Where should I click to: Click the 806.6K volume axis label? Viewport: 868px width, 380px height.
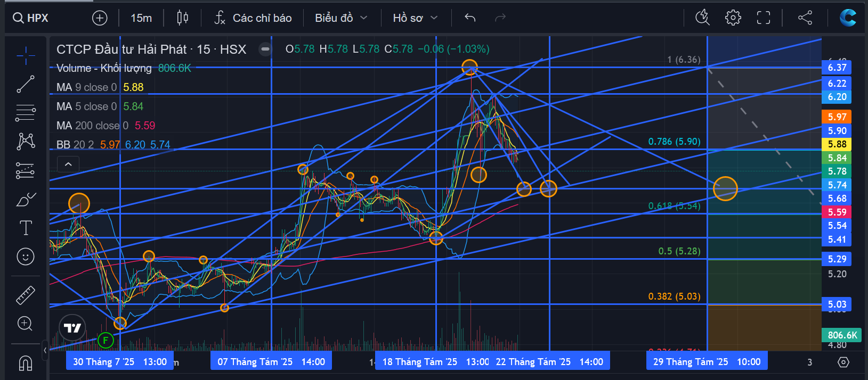pos(842,335)
